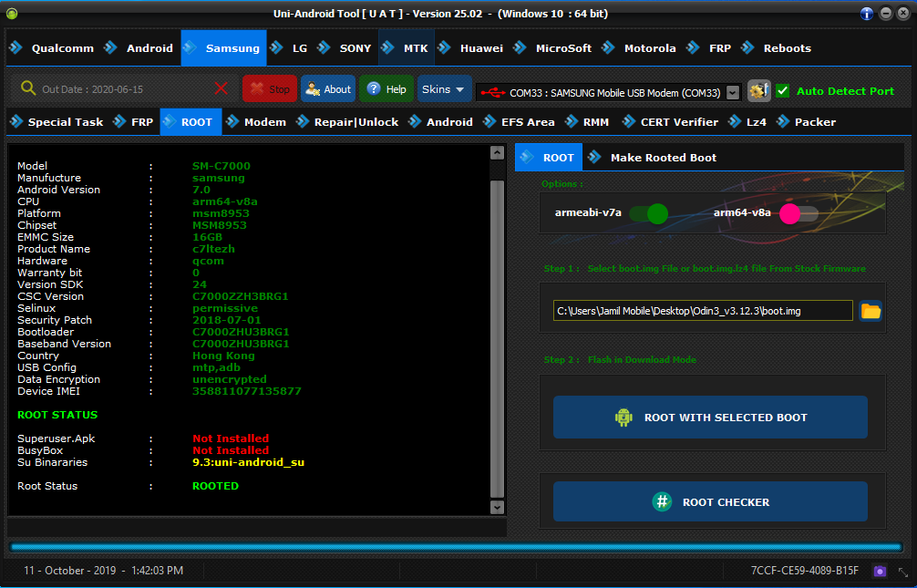The image size is (917, 588).
Task: Switch to Make Rooted Boot tab
Action: [654, 158]
